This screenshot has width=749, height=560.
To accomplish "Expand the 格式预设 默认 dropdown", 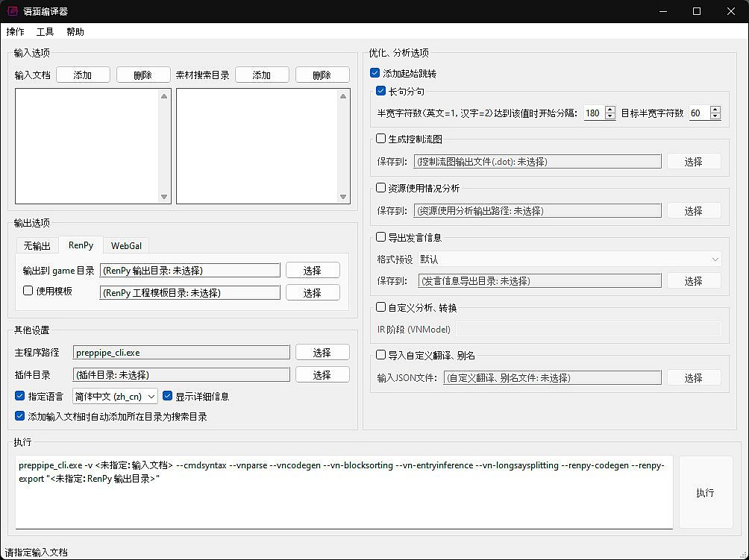I will tap(568, 259).
